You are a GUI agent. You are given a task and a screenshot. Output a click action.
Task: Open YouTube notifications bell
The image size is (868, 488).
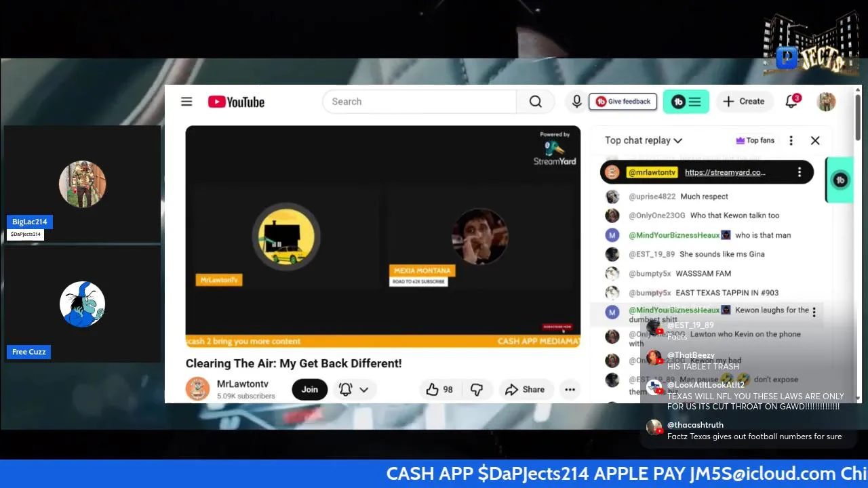coord(792,102)
